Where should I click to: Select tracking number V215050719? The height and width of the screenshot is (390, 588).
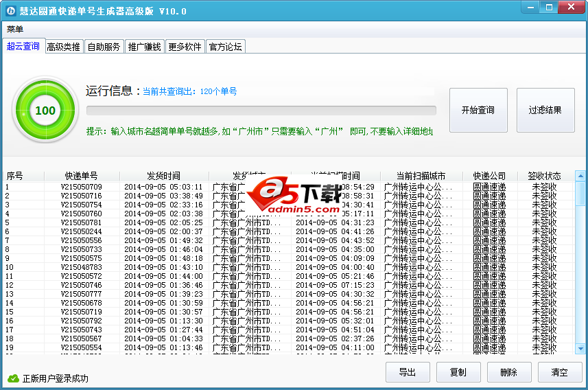coord(82,312)
